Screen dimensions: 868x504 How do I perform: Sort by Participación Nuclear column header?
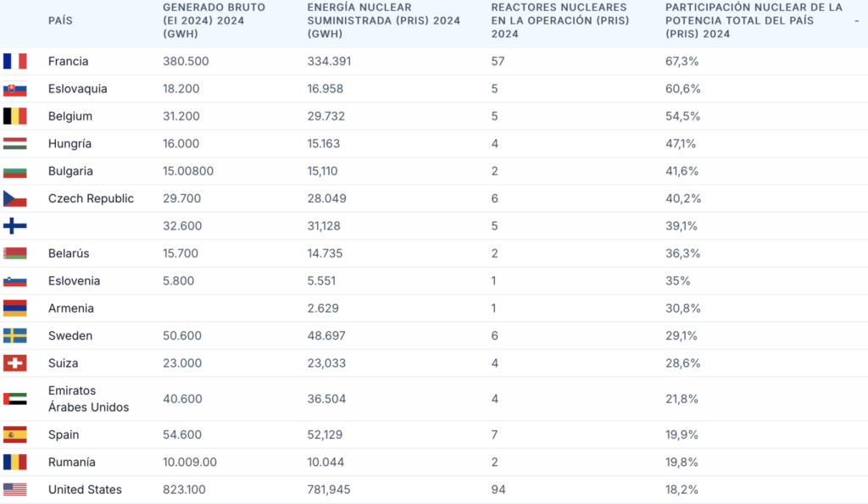(754, 20)
